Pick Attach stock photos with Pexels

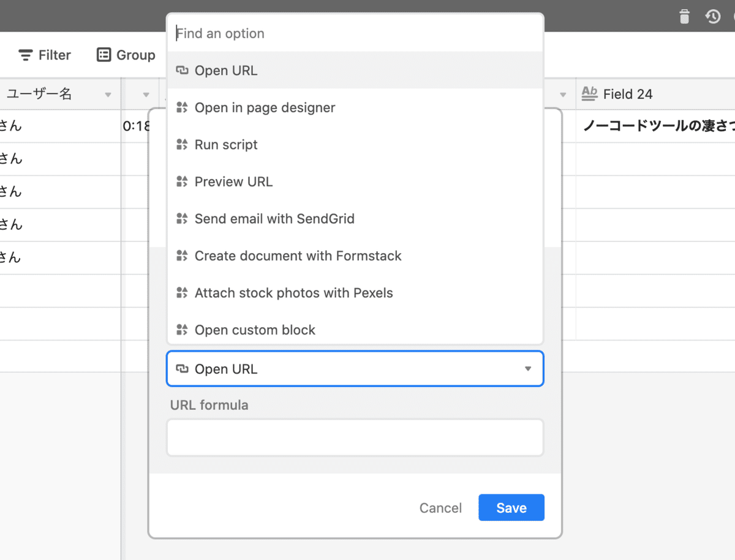click(x=293, y=293)
